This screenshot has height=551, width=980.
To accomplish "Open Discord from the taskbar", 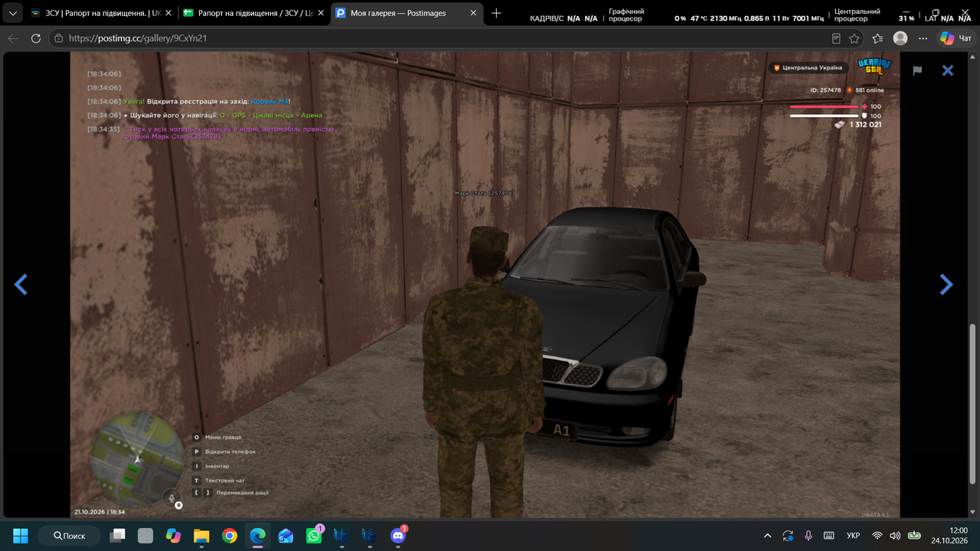I will click(x=398, y=536).
